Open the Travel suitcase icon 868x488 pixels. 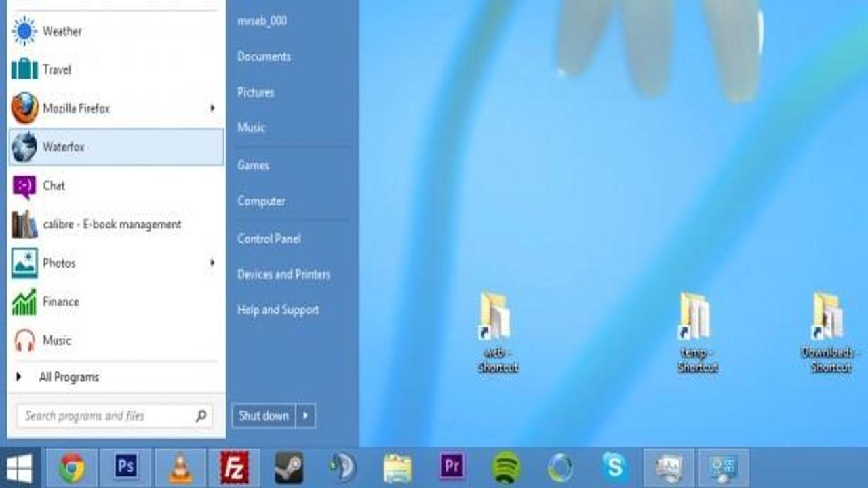pyautogui.click(x=24, y=69)
